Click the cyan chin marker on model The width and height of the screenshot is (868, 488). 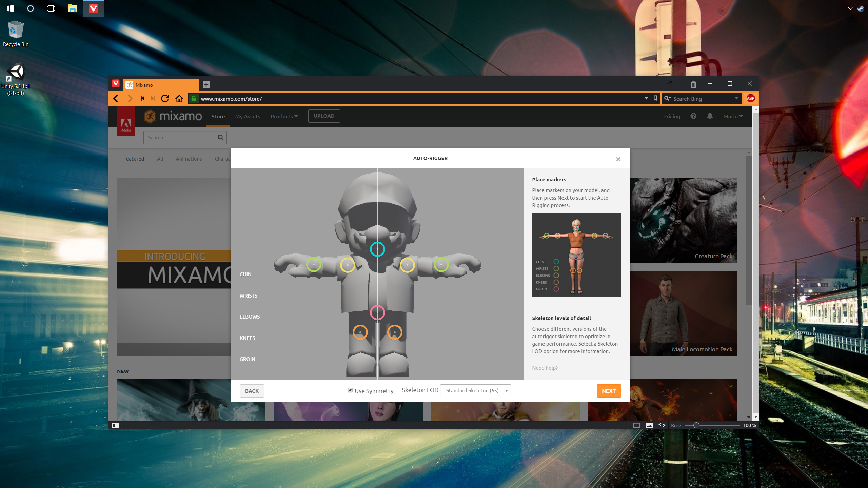point(377,249)
